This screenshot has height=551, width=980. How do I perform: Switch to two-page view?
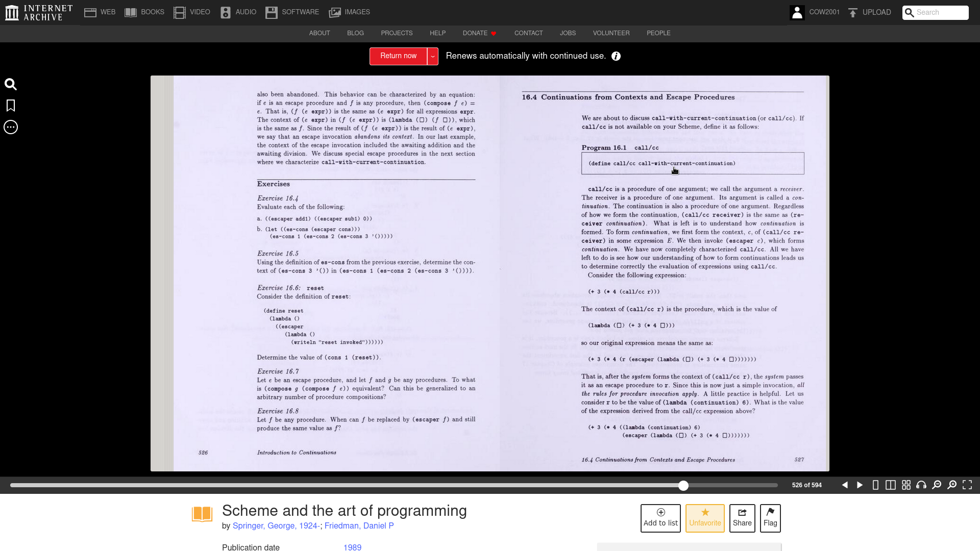(891, 485)
